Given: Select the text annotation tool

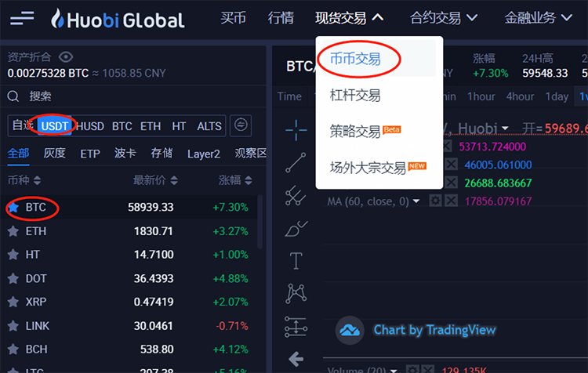Looking at the screenshot, I should coord(296,260).
